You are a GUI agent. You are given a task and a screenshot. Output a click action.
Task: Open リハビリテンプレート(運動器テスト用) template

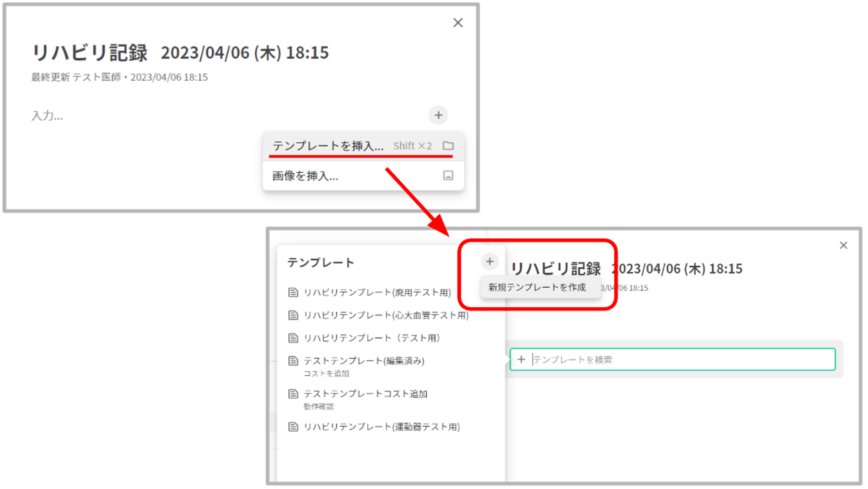(x=381, y=427)
